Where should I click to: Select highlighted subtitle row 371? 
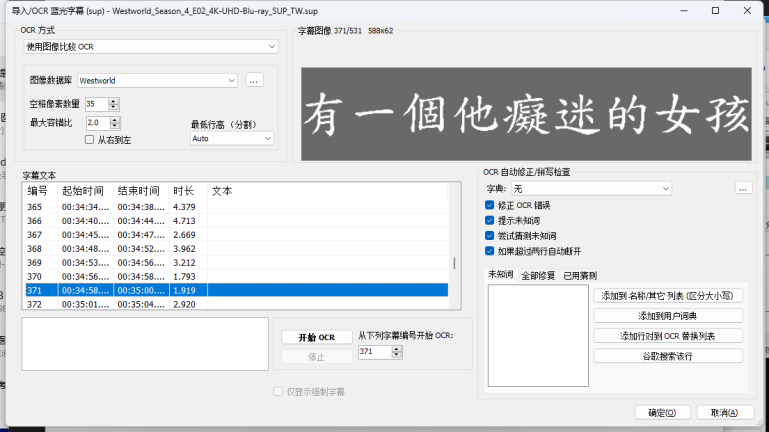click(236, 290)
